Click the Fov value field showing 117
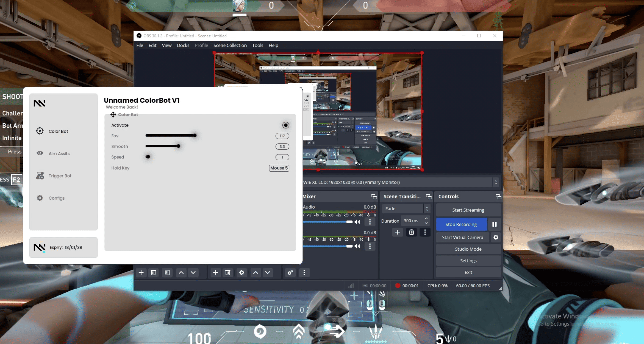The width and height of the screenshot is (644, 344). 282,136
